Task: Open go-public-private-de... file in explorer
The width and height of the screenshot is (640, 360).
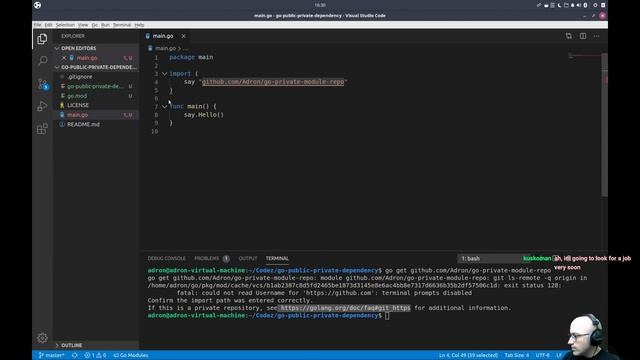Action: 96,86
